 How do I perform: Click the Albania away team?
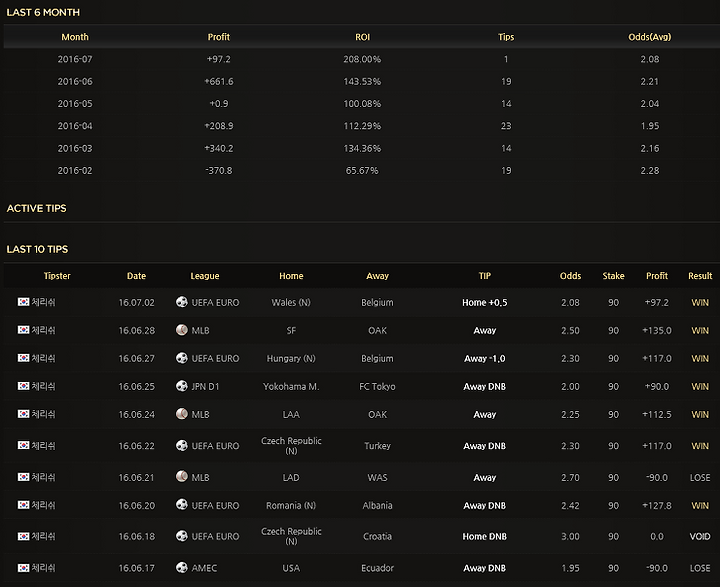pos(377,505)
